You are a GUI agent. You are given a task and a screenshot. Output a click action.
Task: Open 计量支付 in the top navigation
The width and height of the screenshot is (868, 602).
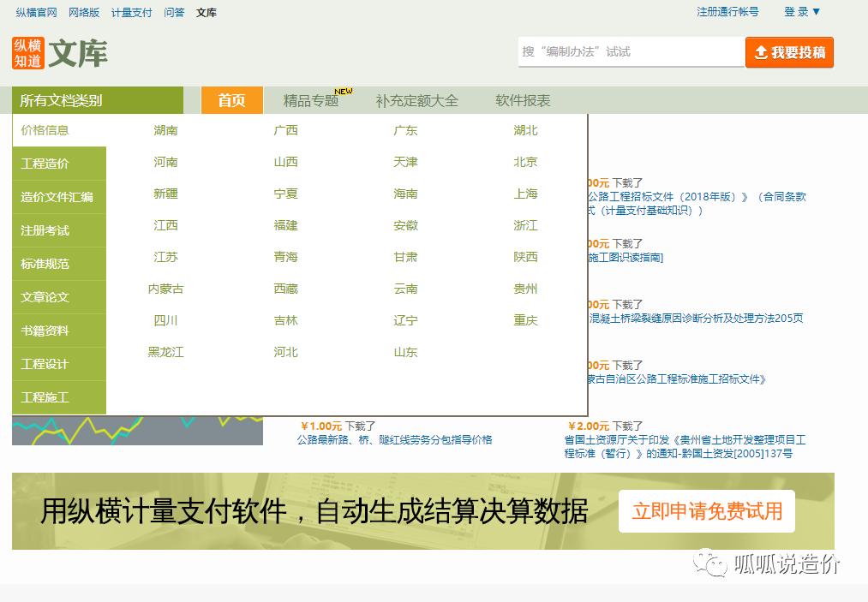[131, 13]
